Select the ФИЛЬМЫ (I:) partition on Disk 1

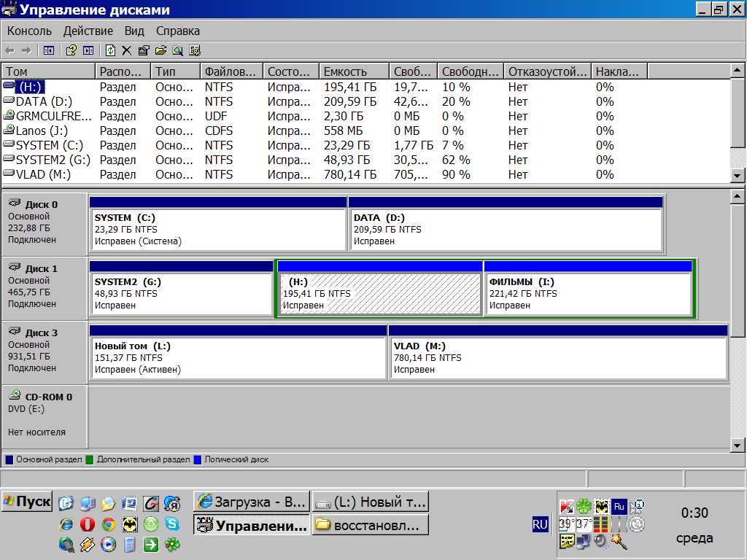588,293
